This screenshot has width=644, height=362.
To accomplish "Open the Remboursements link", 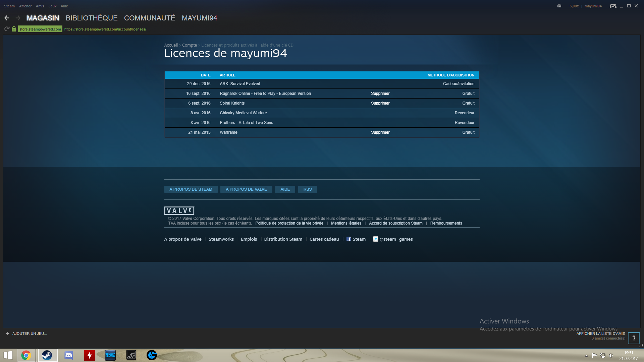I will [446, 223].
